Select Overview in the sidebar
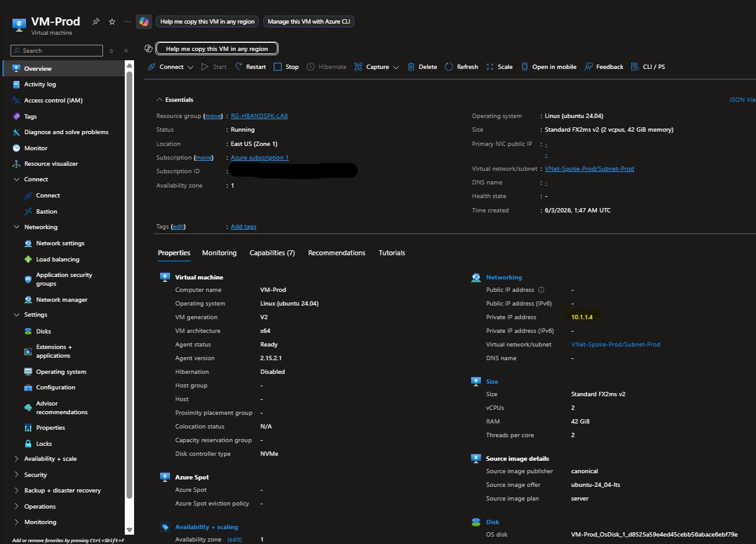Screen dimensions: 756x544 (63, 68)
